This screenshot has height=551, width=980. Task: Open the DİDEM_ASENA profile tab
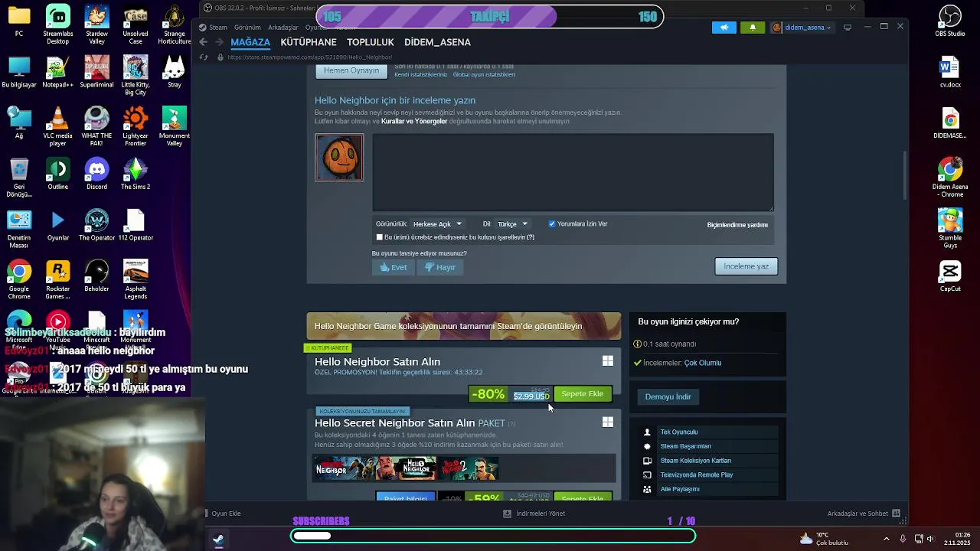437,42
